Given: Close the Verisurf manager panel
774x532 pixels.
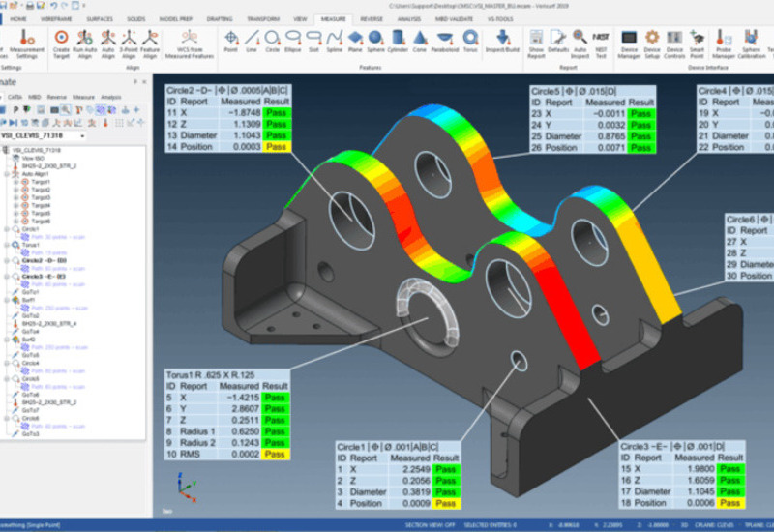Looking at the screenshot, I should 144,82.
